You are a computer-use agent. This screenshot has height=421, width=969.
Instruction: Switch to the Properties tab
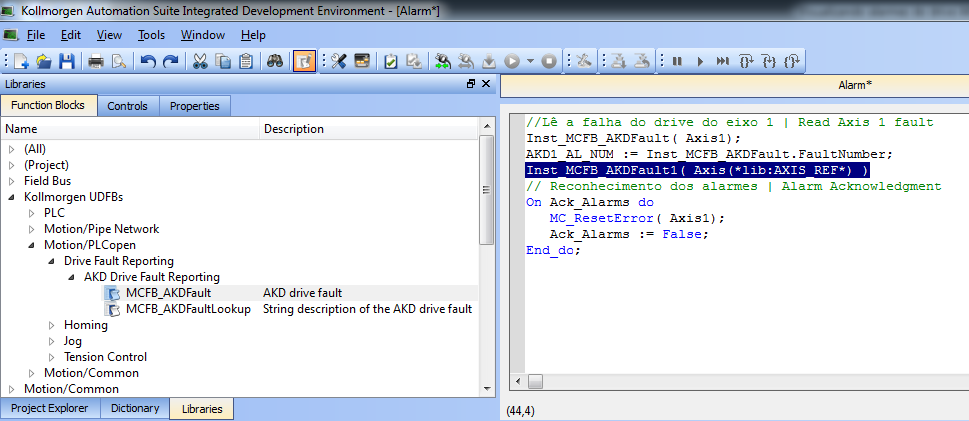pos(195,106)
